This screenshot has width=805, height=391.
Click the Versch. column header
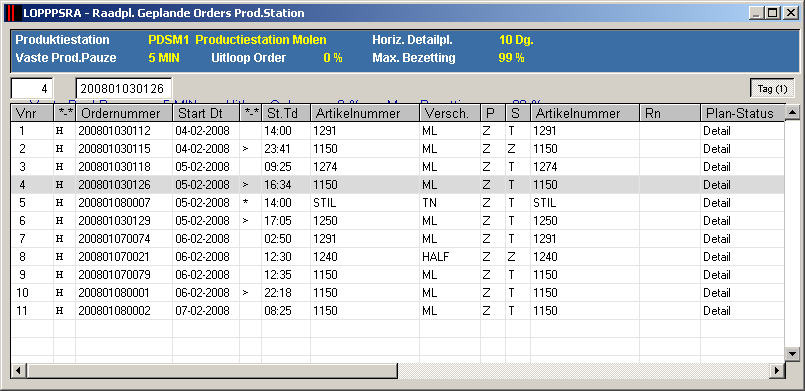pos(450,113)
